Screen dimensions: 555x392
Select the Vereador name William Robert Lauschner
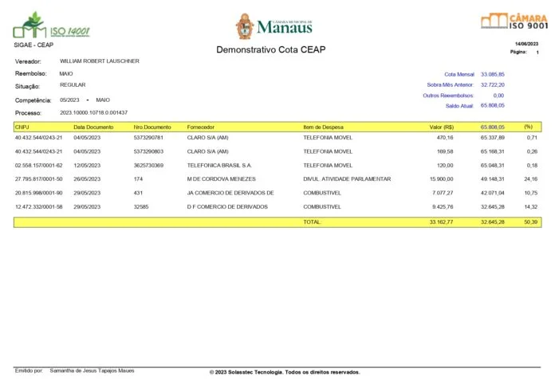point(100,61)
